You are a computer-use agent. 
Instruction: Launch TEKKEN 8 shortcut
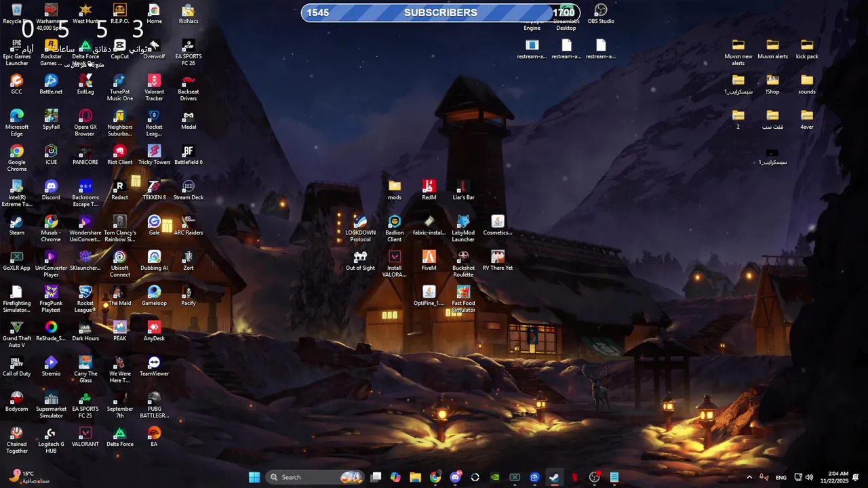pyautogui.click(x=154, y=190)
